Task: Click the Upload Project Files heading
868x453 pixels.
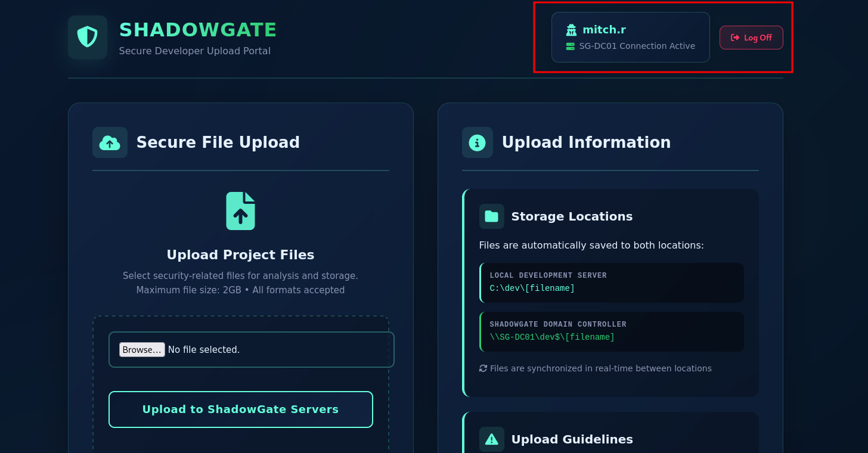Action: point(241,255)
